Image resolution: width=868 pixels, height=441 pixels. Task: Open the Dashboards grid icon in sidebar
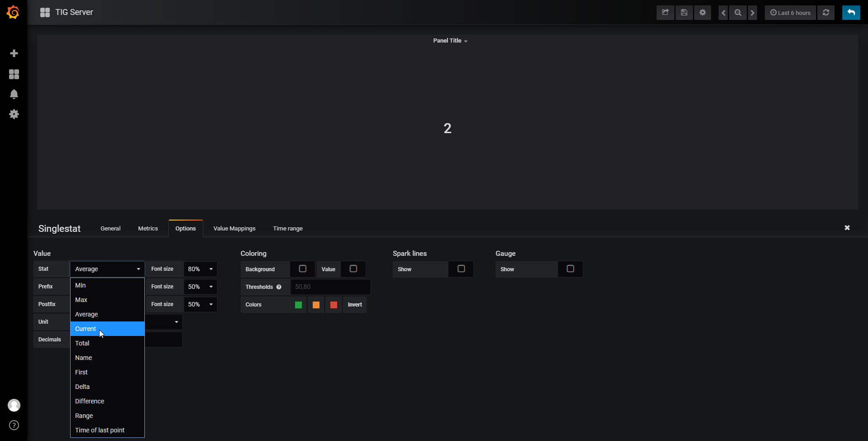tap(14, 74)
